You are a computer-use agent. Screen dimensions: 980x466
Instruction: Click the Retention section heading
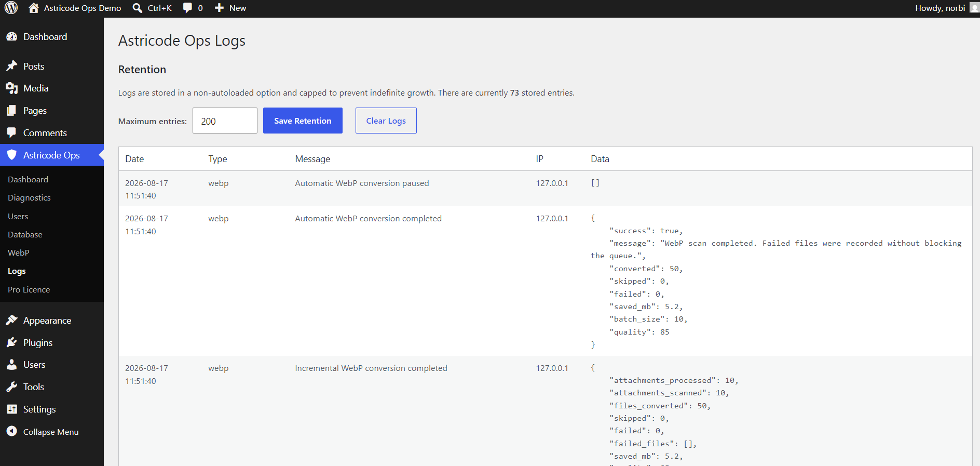(x=142, y=70)
